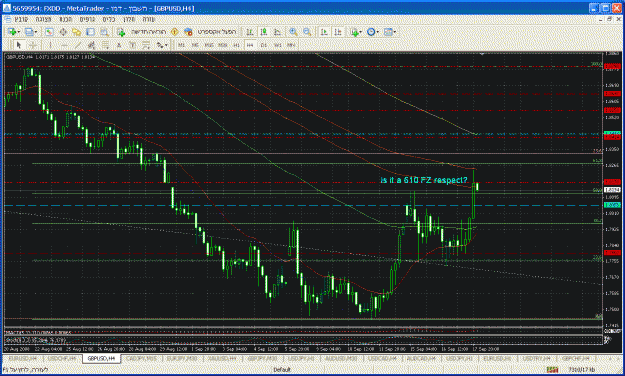Screen dimensions: 625x376
Task: Expand the Indicators dropdown arrow
Action: pyautogui.click(x=360, y=32)
